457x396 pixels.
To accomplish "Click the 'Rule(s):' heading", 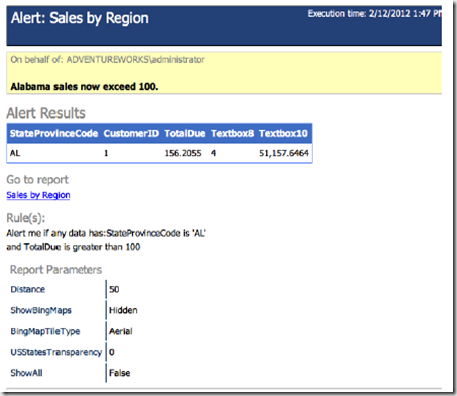I will pyautogui.click(x=26, y=218).
